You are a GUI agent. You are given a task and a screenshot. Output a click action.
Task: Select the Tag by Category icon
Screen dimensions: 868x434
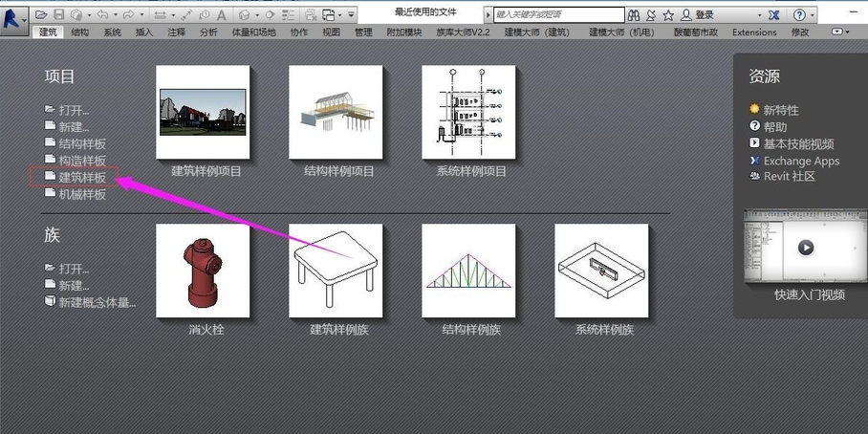click(x=205, y=15)
